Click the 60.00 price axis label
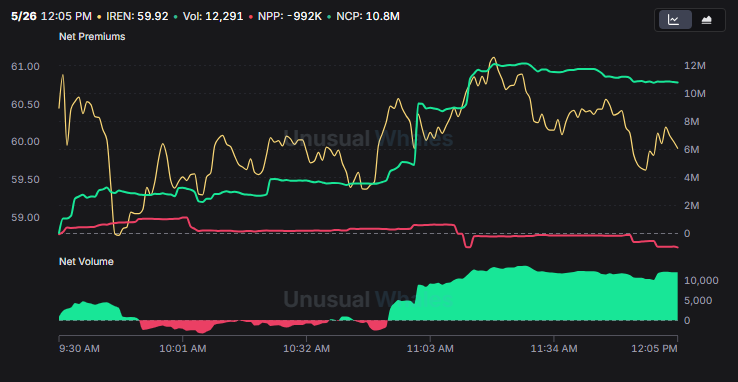Image resolution: width=738 pixels, height=382 pixels. (x=25, y=142)
